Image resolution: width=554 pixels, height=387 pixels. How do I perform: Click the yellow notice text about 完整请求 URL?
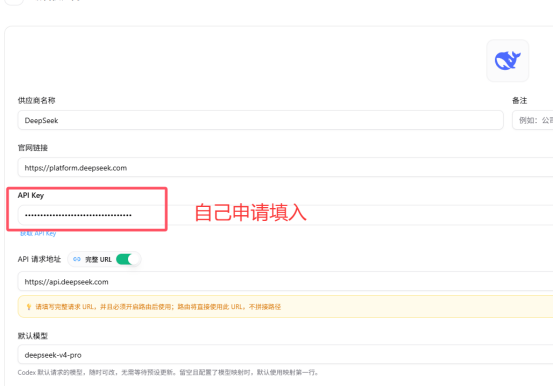click(158, 307)
